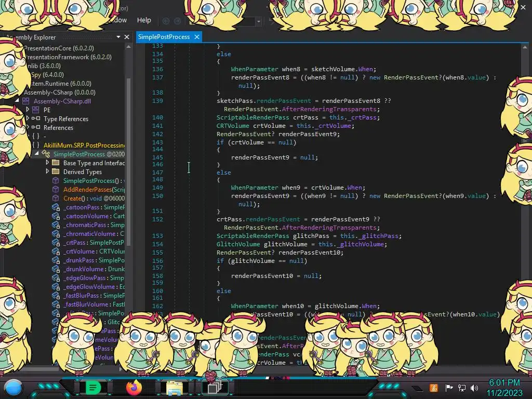This screenshot has width=532, height=399.
Task: Click the _chromaticVolume field icon
Action: coord(56,233)
